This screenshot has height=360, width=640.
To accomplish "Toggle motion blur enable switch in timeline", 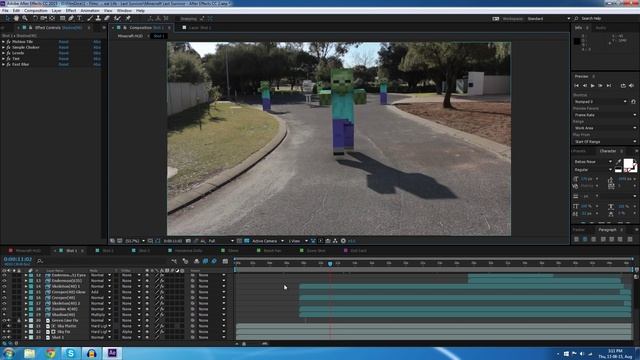I will pyautogui.click(x=214, y=261).
